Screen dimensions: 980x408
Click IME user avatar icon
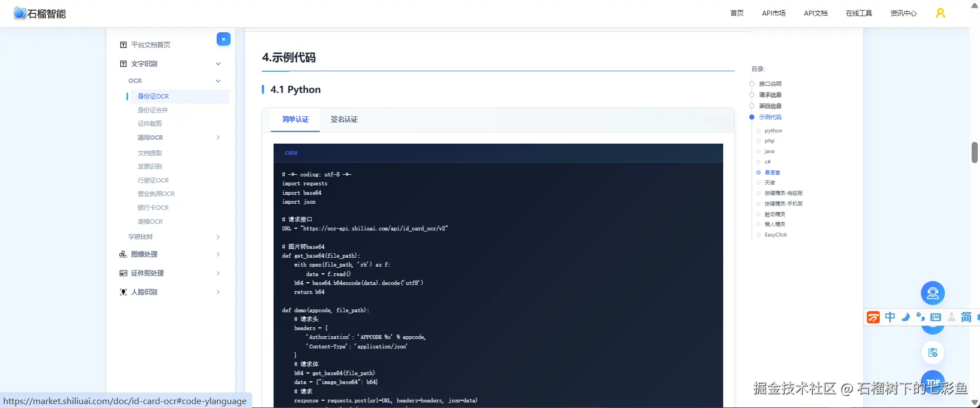952,317
